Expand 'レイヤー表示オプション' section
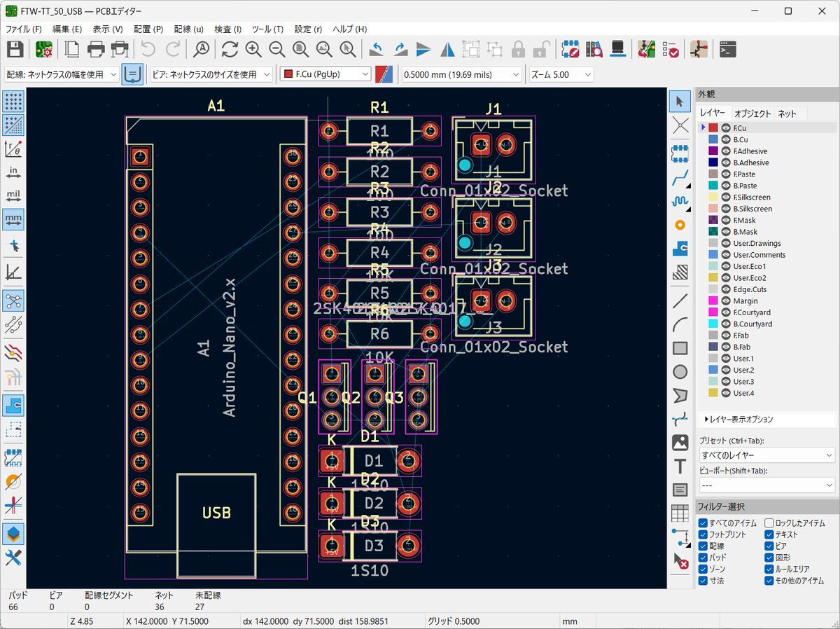Viewport: 840px width, 629px height. click(738, 419)
